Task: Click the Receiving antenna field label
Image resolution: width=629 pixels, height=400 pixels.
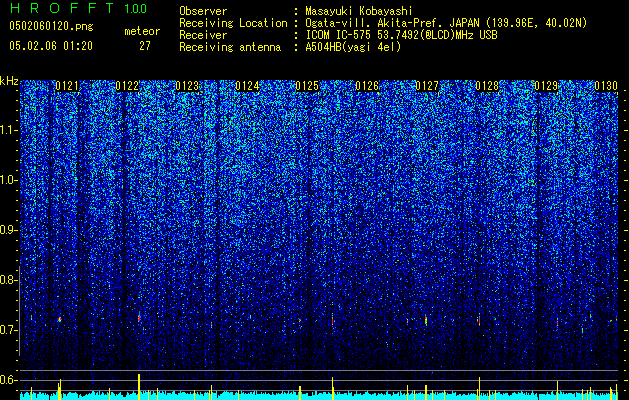Action: click(230, 47)
